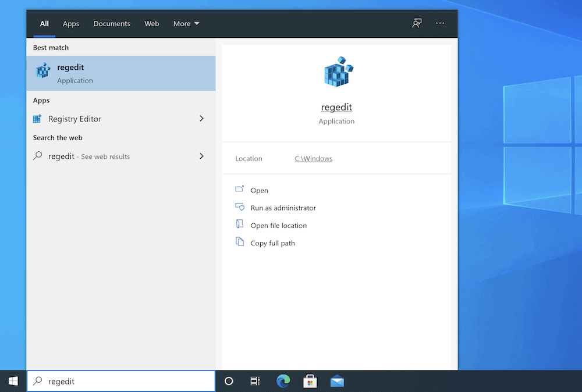The height and width of the screenshot is (392, 582).
Task: Open Task View from the taskbar
Action: click(255, 381)
